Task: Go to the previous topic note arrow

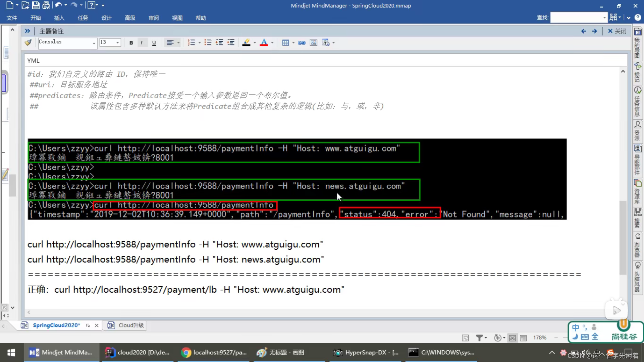Action: (x=584, y=31)
